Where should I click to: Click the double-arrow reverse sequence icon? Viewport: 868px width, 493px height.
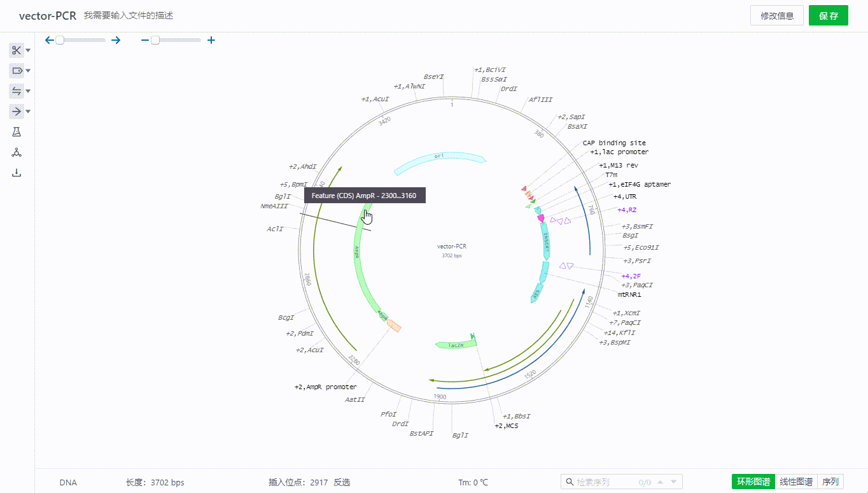17,91
